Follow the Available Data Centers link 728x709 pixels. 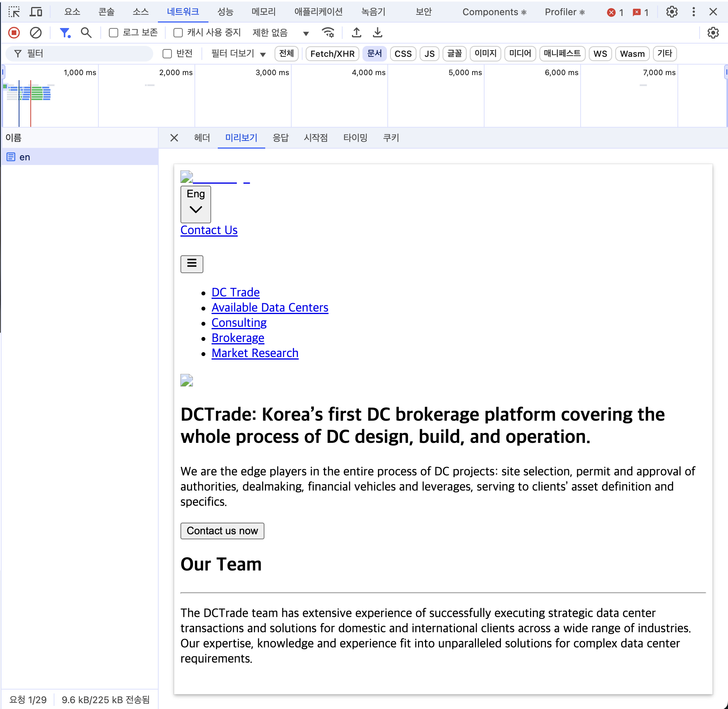[270, 307]
